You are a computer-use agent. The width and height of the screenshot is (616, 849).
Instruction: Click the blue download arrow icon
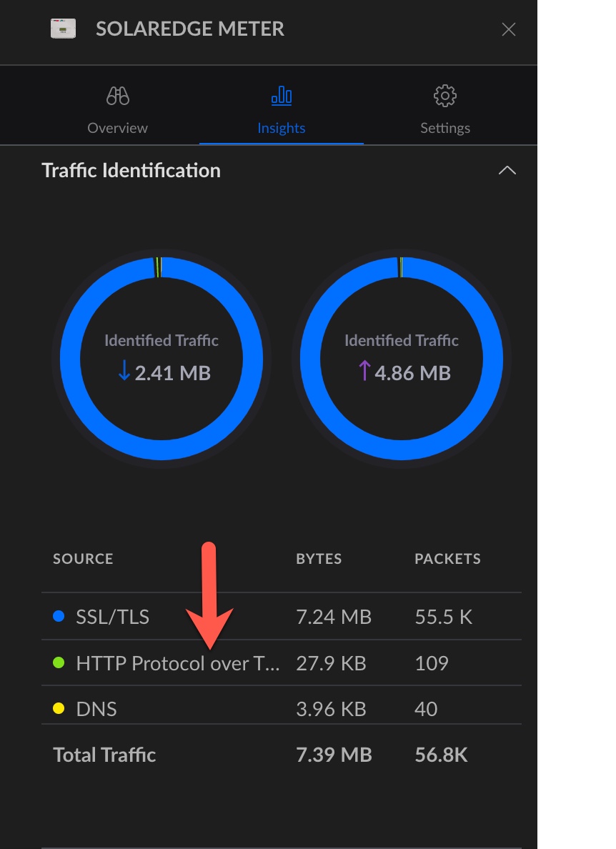click(x=124, y=371)
